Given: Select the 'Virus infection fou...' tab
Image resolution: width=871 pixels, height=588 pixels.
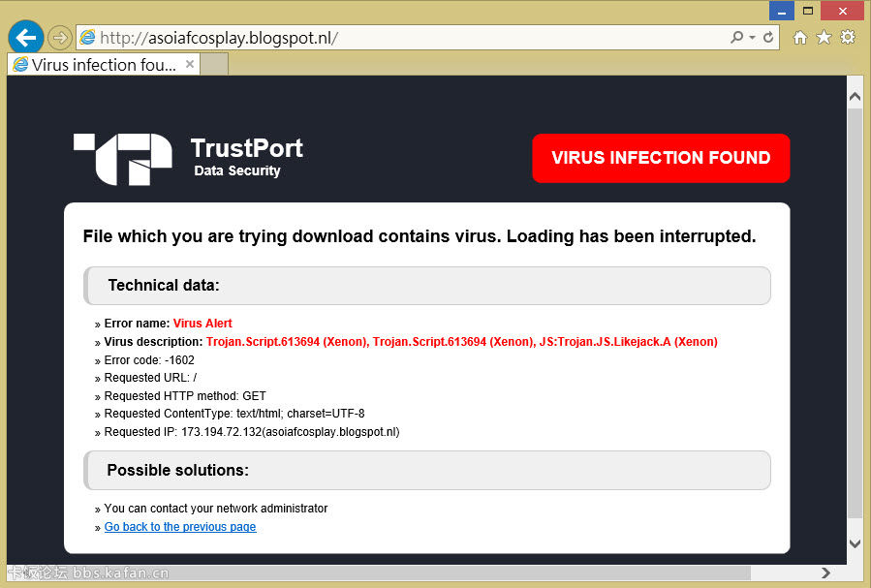Looking at the screenshot, I should click(97, 65).
